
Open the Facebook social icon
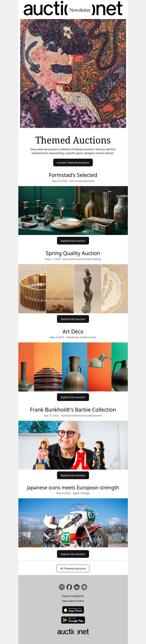coord(69,587)
